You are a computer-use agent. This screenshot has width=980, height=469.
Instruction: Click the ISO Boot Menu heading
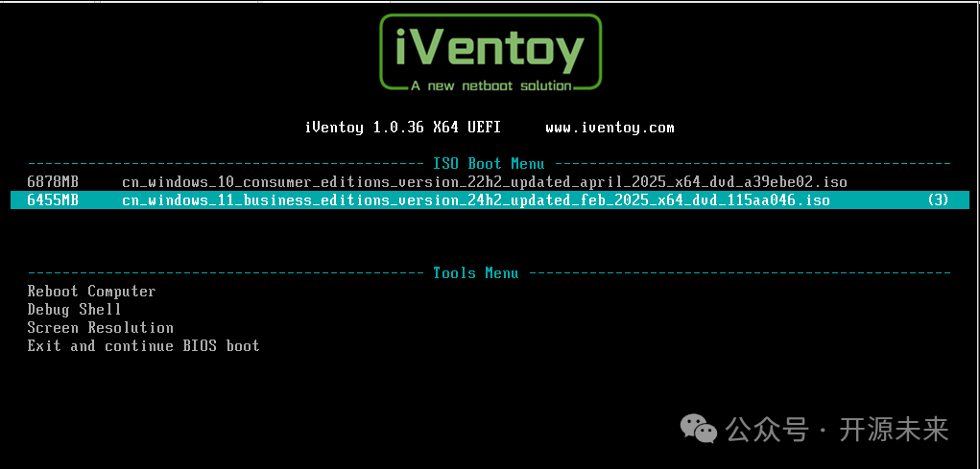coord(489,164)
